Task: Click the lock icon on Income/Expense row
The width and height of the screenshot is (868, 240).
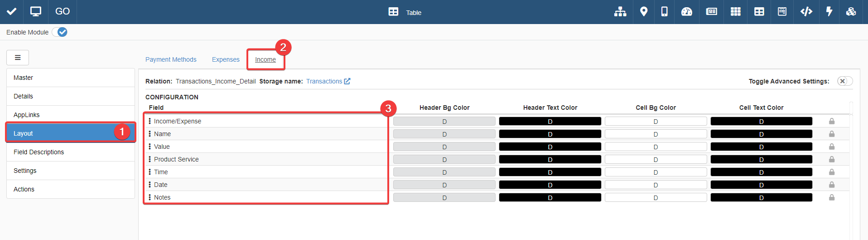Action: (x=832, y=121)
